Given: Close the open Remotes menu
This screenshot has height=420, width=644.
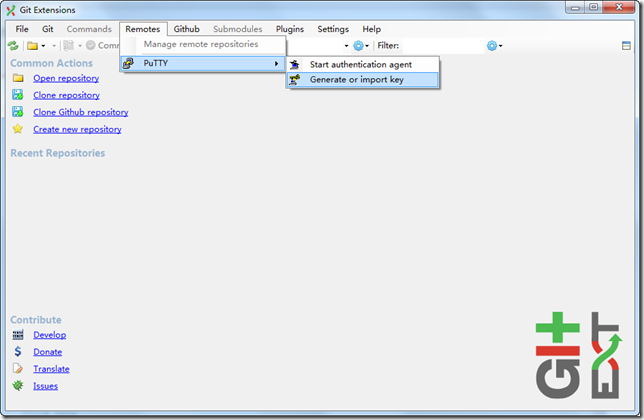Looking at the screenshot, I should (x=143, y=29).
